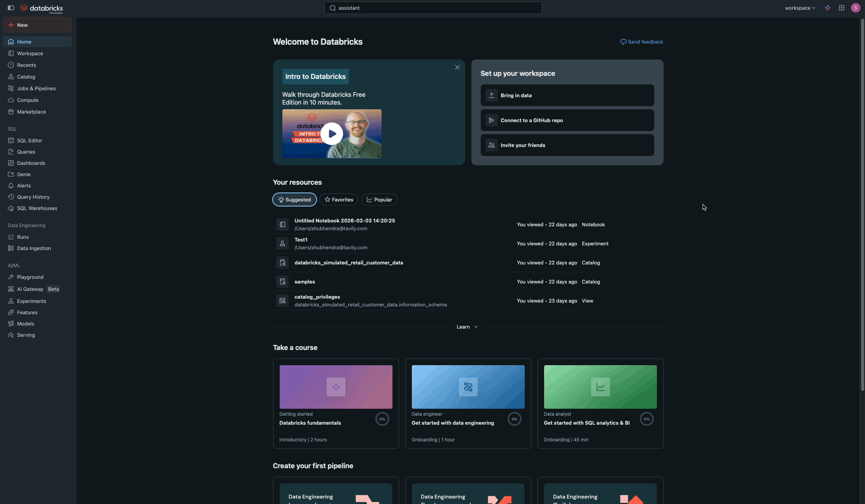This screenshot has height=504, width=865.
Task: Open Genie in the SQL section
Action: point(23,174)
